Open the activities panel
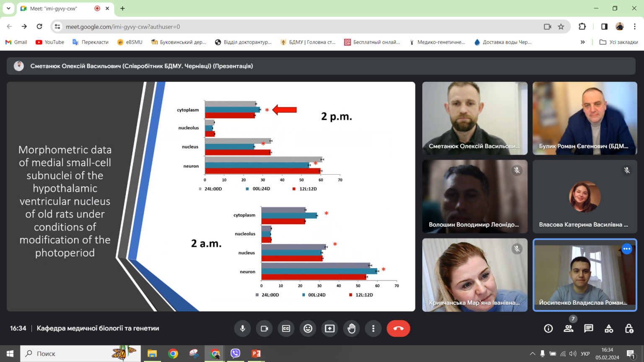 pos(609,329)
